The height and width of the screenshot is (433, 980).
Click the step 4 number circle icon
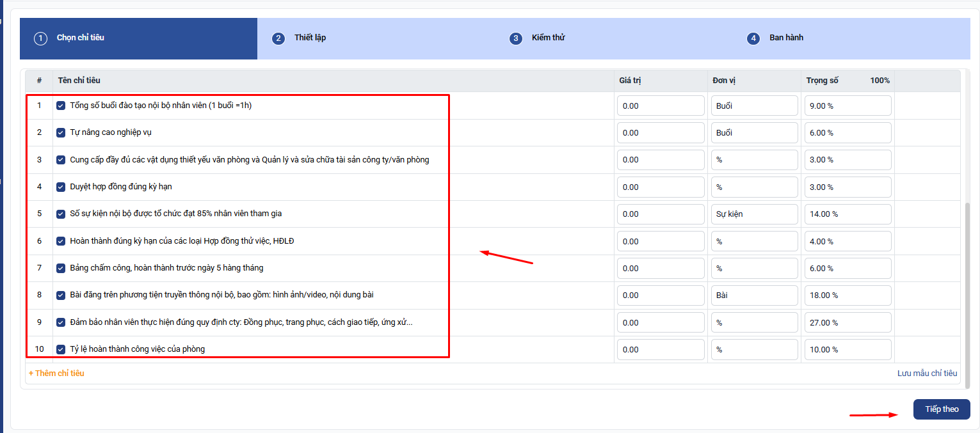point(753,38)
